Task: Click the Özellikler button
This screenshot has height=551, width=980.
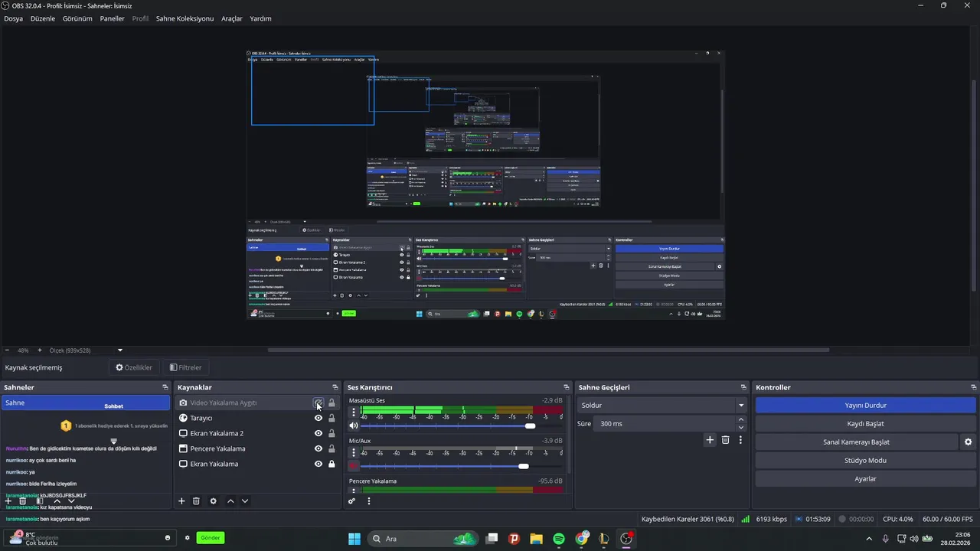Action: (x=134, y=367)
